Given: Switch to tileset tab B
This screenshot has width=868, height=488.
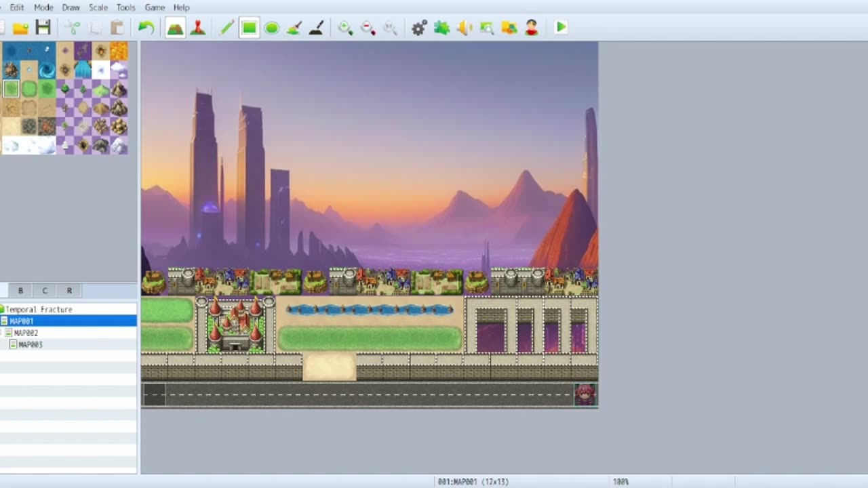Looking at the screenshot, I should [20, 291].
